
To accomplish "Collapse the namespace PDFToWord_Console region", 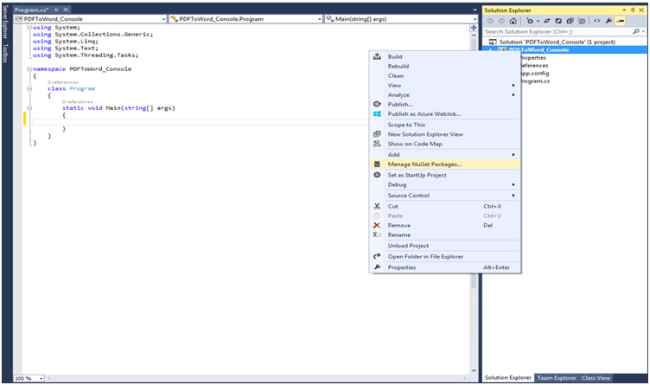I will pos(29,69).
